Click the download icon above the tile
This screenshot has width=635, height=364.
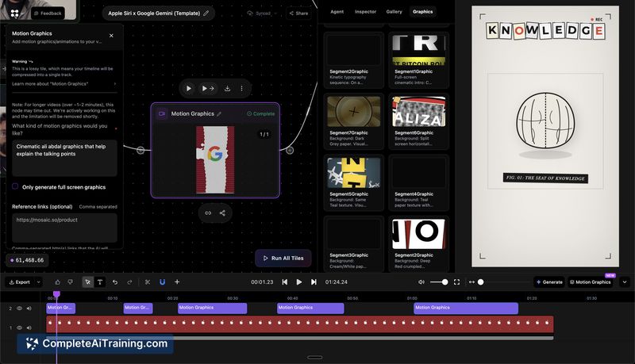228,88
